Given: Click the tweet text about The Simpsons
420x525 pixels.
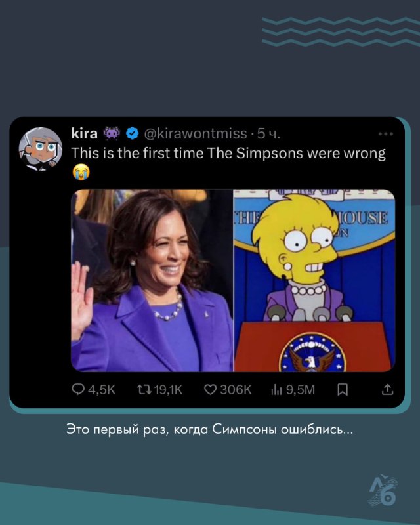Looking at the screenshot, I should click(228, 154).
